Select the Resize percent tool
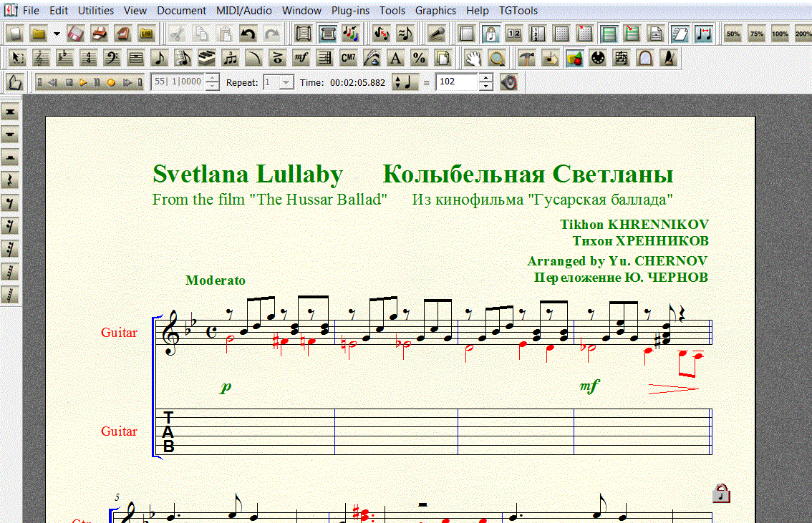 click(x=419, y=59)
